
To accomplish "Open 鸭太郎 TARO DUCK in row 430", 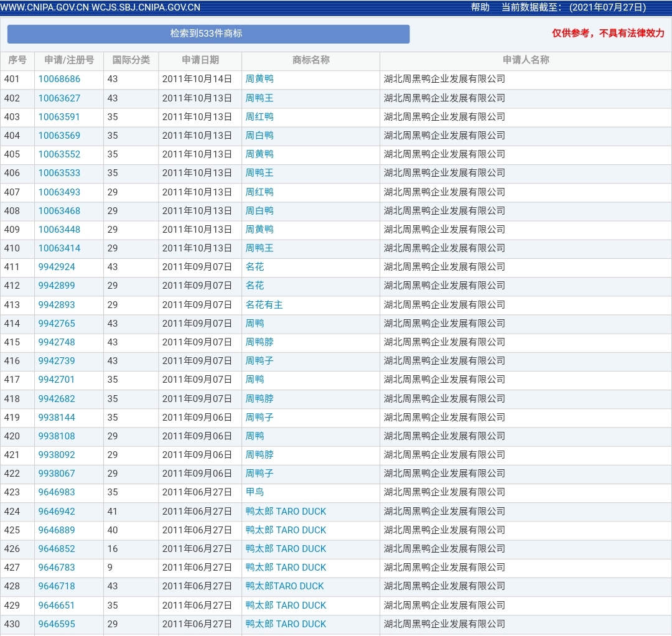I will click(x=286, y=624).
